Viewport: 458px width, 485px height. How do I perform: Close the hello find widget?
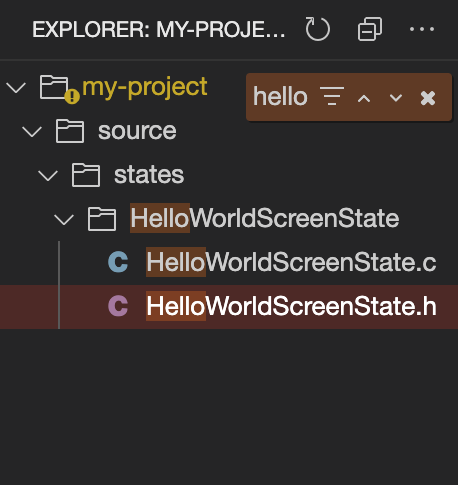pyautogui.click(x=428, y=98)
